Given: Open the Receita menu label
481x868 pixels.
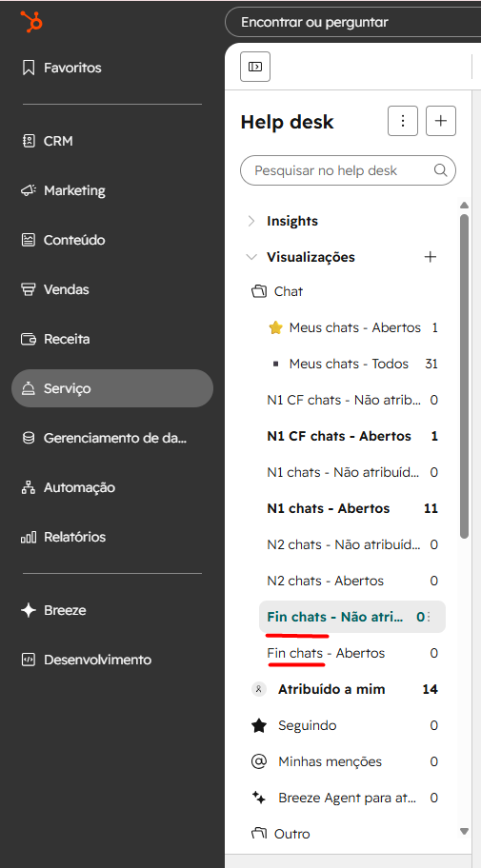Looking at the screenshot, I should (x=67, y=339).
